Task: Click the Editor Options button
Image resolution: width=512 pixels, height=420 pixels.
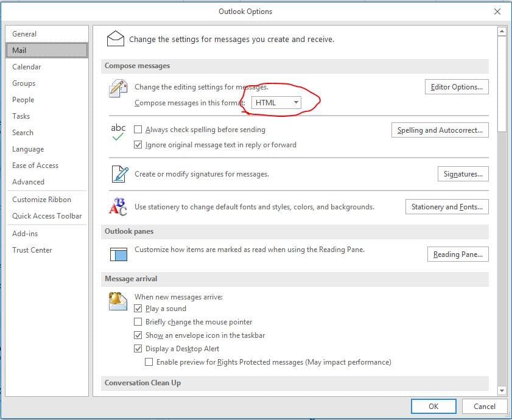Action: point(457,86)
